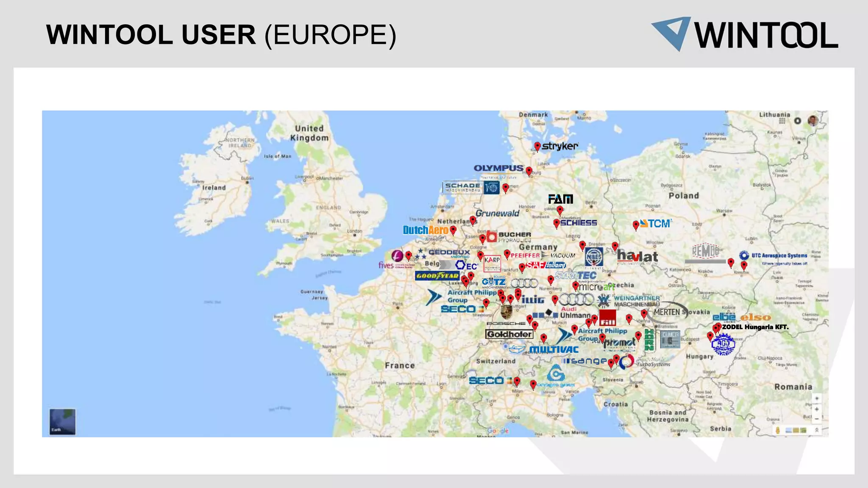Image resolution: width=868 pixels, height=488 pixels.
Task: Click the Goodyear logo
Action: [437, 276]
